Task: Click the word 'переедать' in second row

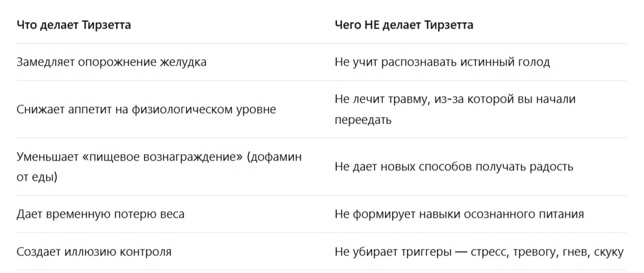Action: tap(363, 120)
